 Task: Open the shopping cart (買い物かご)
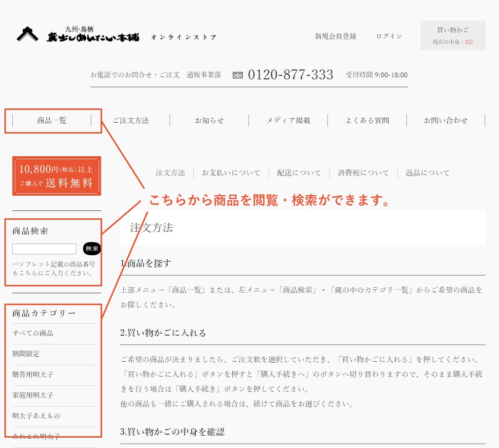[x=453, y=35]
